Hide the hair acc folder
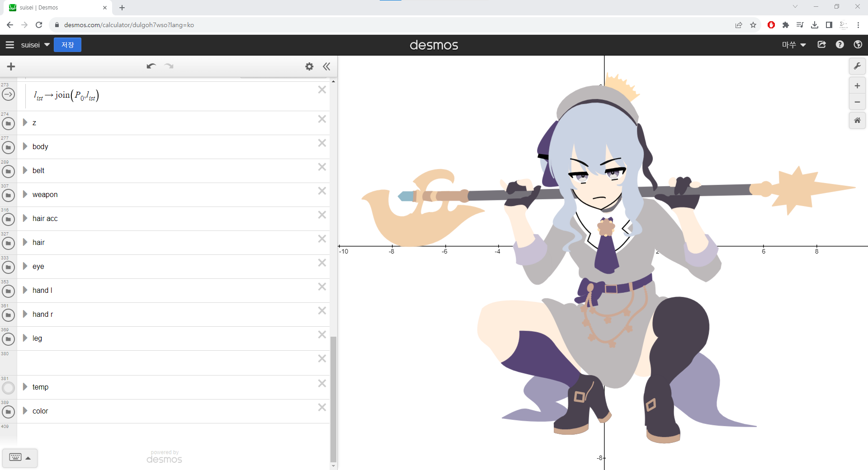This screenshot has width=868, height=470. tap(8, 219)
